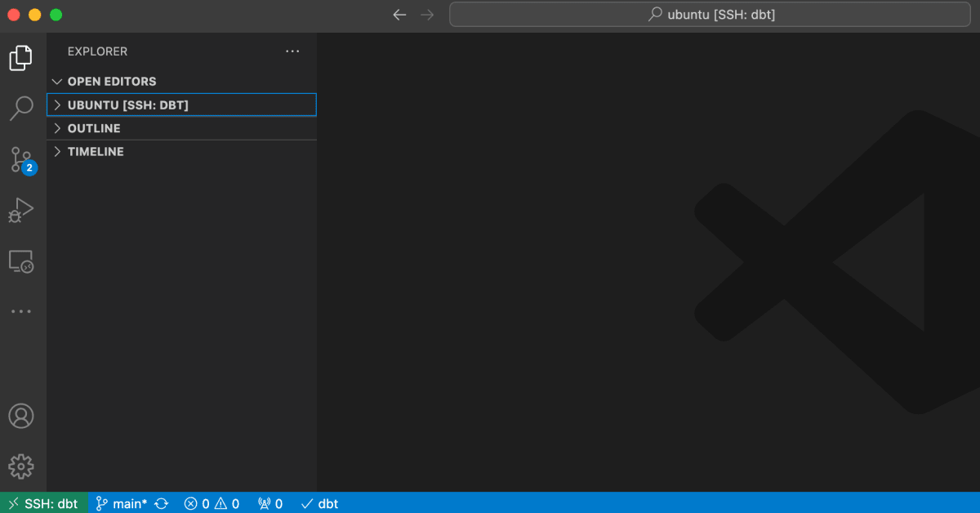980x513 pixels.
Task: Click the dbt checkmark status item
Action: tap(319, 503)
